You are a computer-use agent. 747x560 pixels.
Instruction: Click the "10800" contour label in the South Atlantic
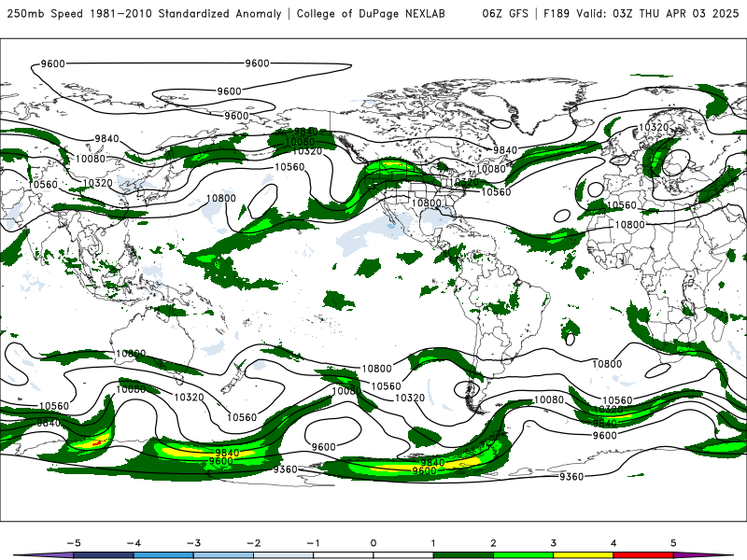607,364
